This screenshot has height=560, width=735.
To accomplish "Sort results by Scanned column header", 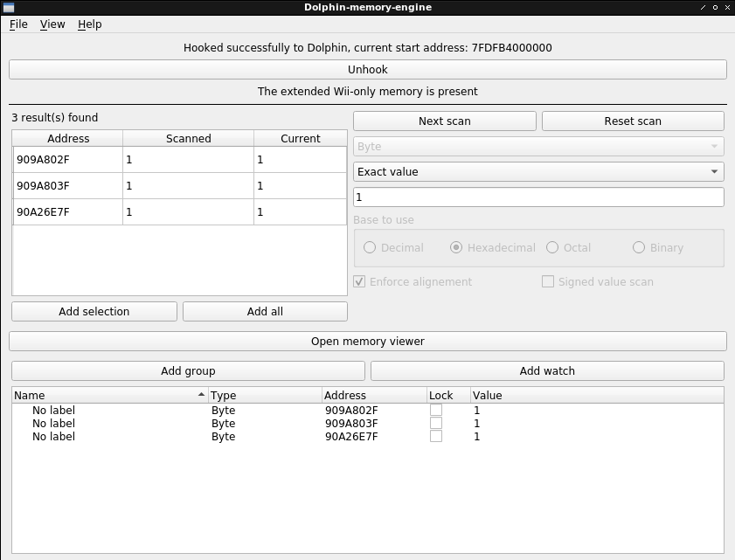I will coord(189,139).
